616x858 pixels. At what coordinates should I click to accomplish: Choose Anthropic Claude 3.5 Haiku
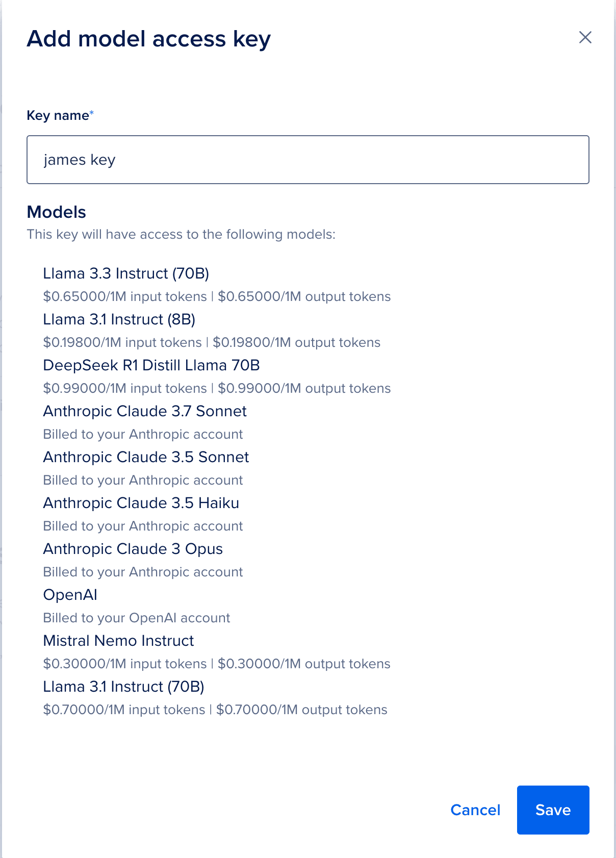coord(141,503)
